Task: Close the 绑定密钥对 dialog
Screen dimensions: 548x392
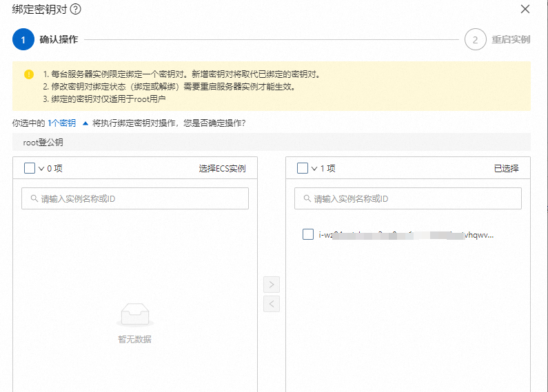Action: point(525,9)
